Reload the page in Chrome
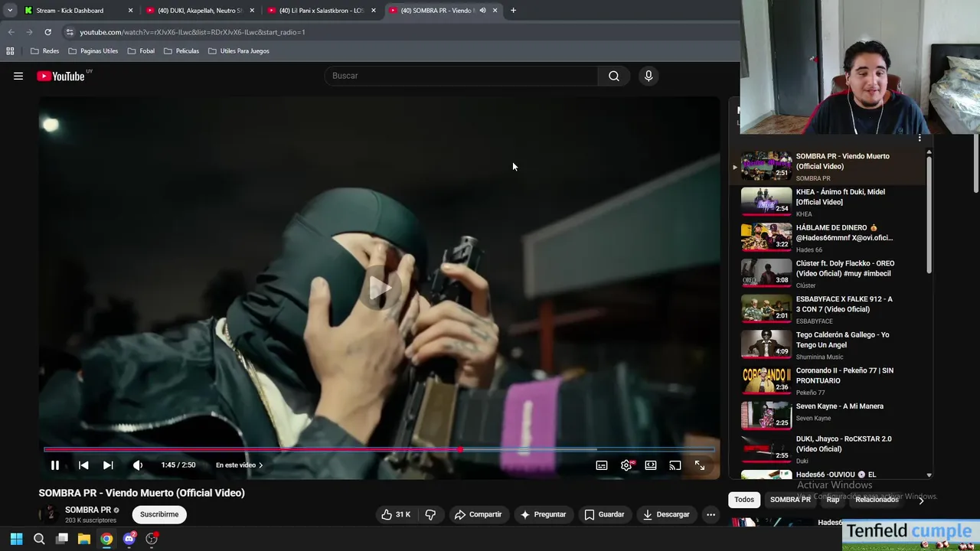 pyautogui.click(x=47, y=32)
